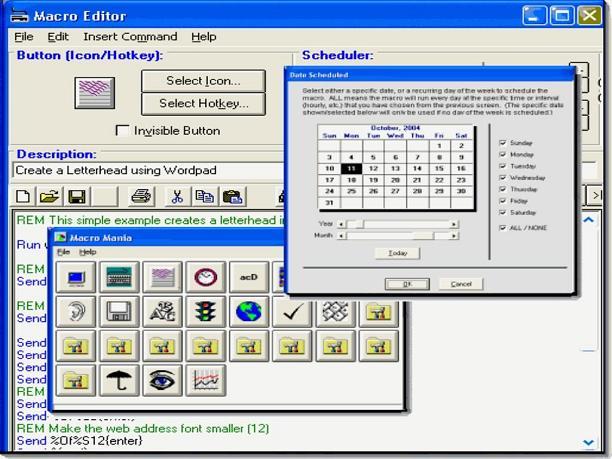
Task: Click Cancel in the Date Scheduled dialog
Action: (x=461, y=284)
